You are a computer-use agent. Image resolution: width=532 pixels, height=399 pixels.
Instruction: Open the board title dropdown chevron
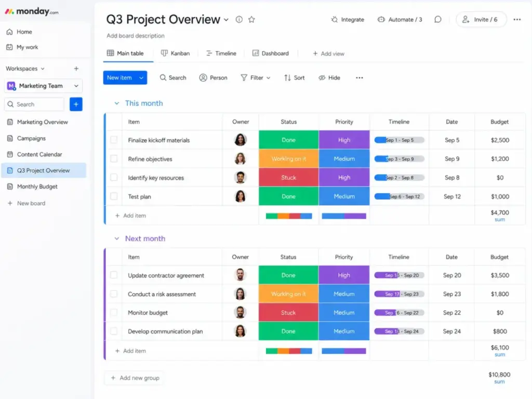pyautogui.click(x=226, y=20)
